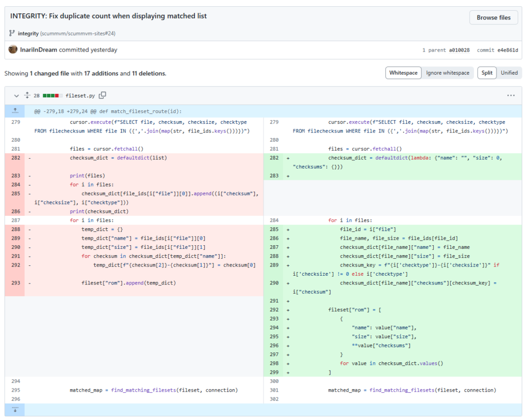This screenshot has height=420, width=528.
Task: Copy the fileset.py file path
Action: pos(103,95)
